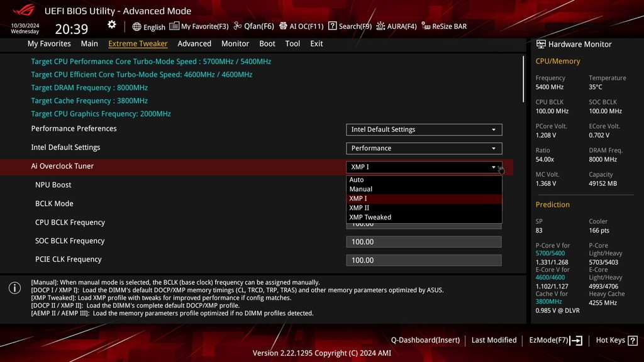
Task: Choose Manual in the dropdown list
Action: [x=424, y=189]
